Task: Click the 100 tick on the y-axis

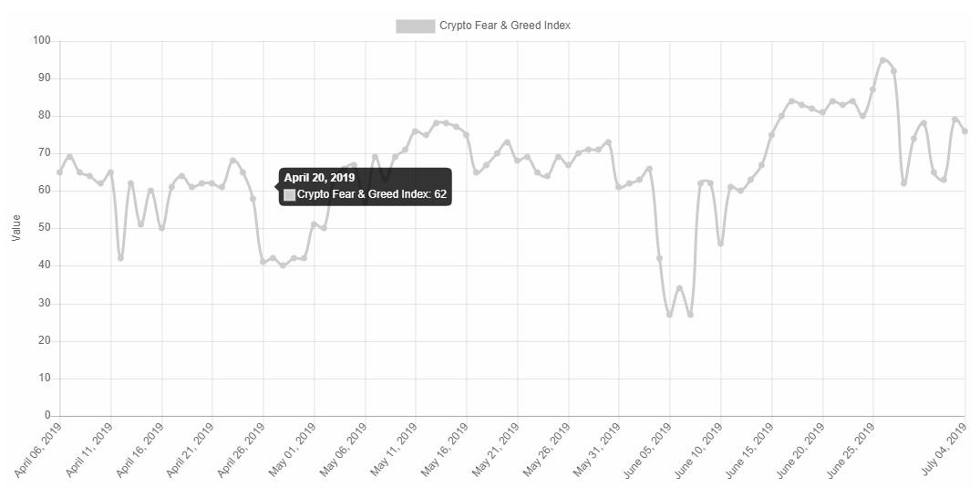Action: (41, 41)
